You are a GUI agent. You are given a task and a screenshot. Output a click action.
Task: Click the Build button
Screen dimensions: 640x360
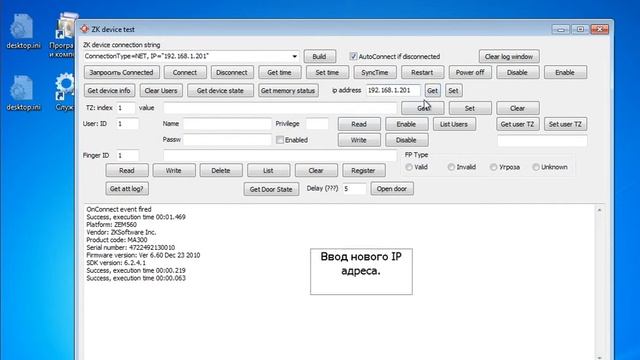(320, 56)
